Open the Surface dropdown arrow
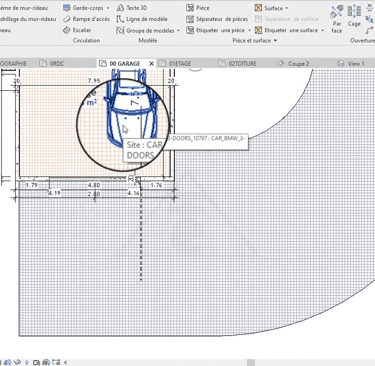Screen dimensions: 375x366 [x=287, y=8]
